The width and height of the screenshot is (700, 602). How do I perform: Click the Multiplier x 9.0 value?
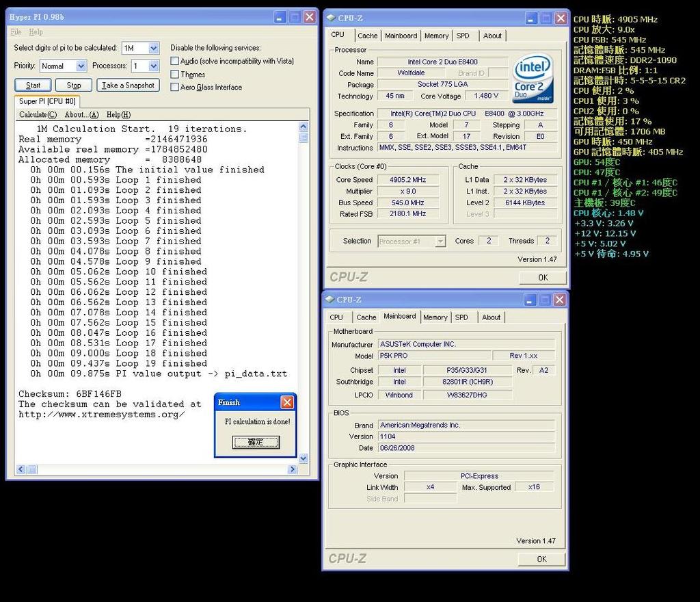(408, 191)
